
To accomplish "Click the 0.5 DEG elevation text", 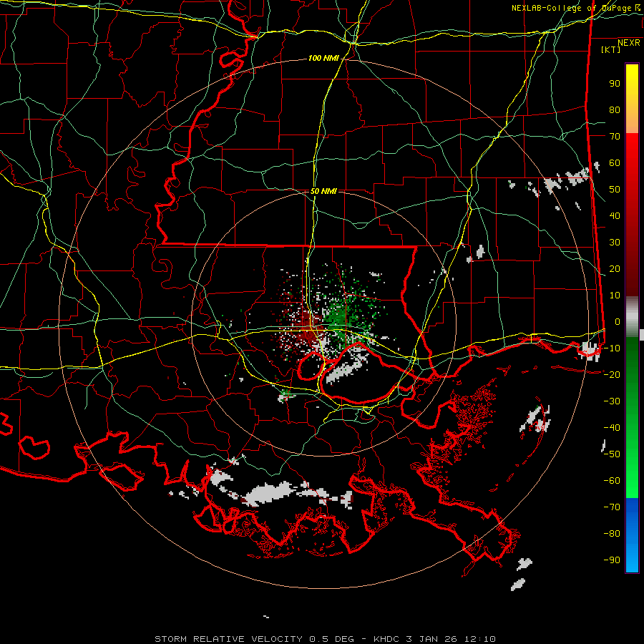I will [331, 639].
